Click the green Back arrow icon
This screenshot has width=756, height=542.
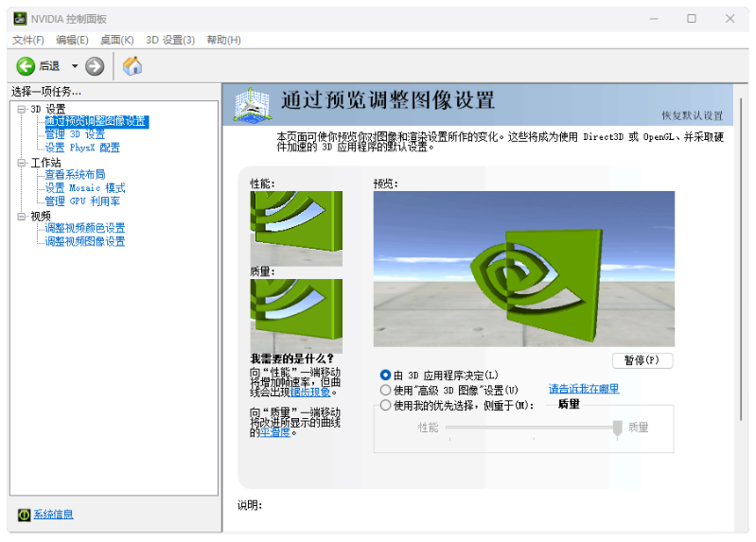[26, 66]
